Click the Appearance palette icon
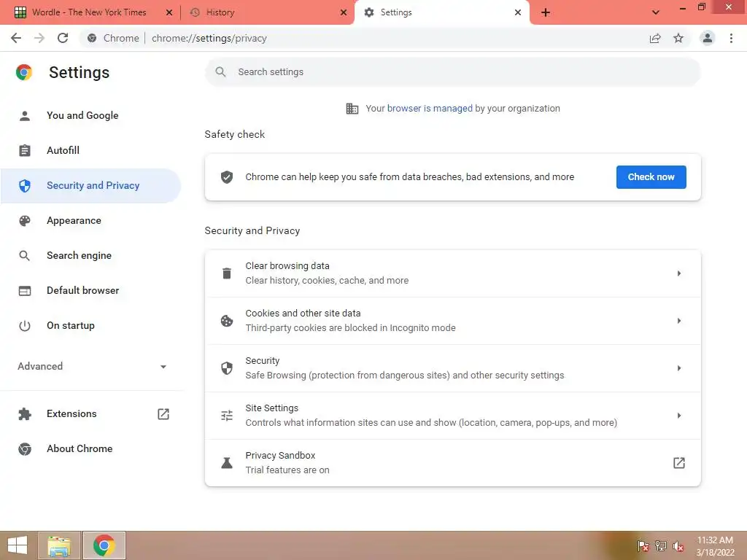The height and width of the screenshot is (560, 747). tap(24, 220)
